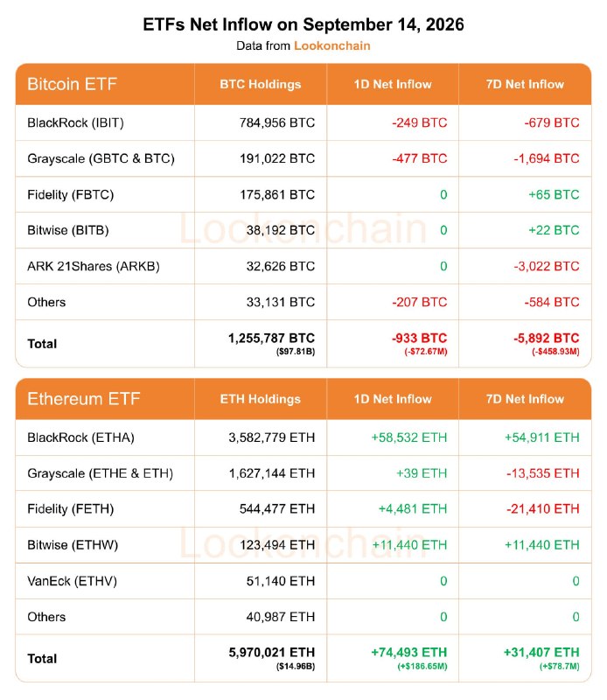Screen dimensions: 607x700
Task: Click the +74,493 ETH total 1D inflow
Action: tap(408, 653)
